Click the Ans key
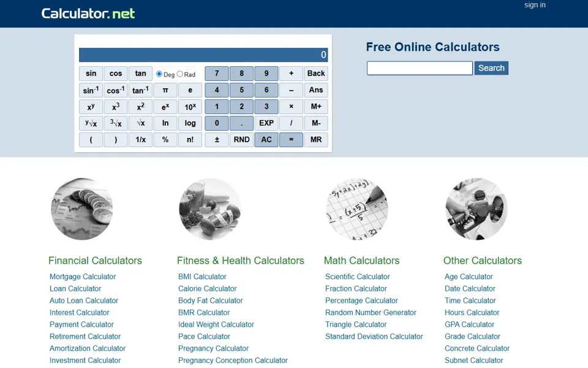The height and width of the screenshot is (368, 588). click(x=316, y=90)
